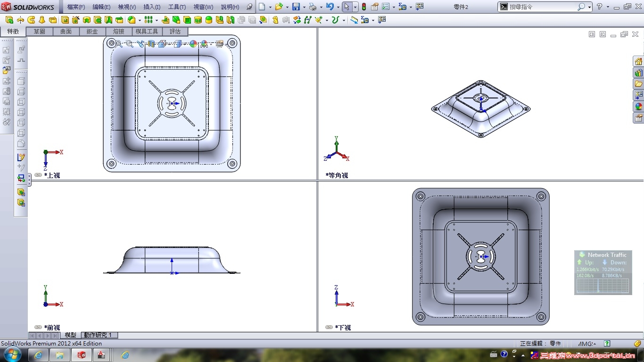Open the Appearances color ball icon in task pane
The width and height of the screenshot is (644, 362).
[638, 107]
